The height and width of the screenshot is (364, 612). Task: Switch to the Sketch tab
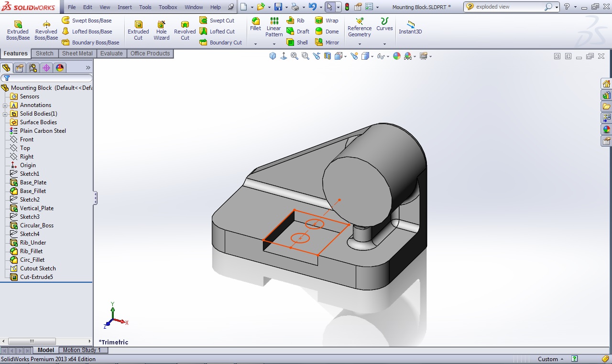pos(44,54)
